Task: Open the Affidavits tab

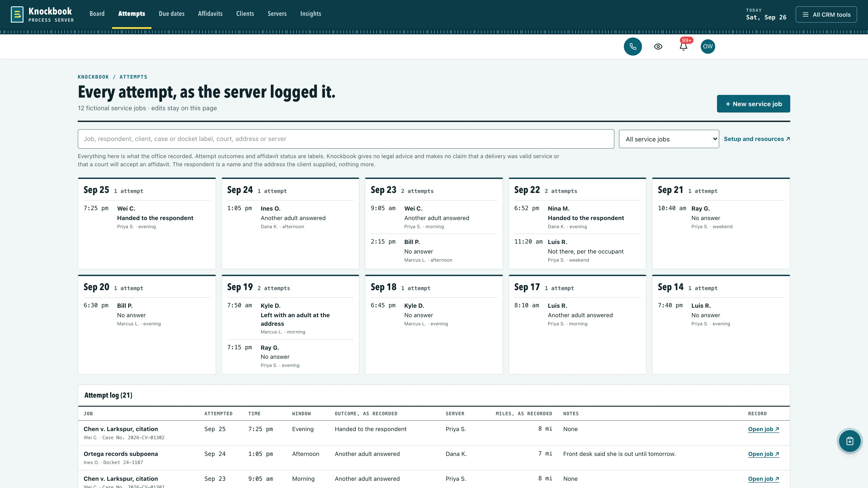Action: pos(210,14)
